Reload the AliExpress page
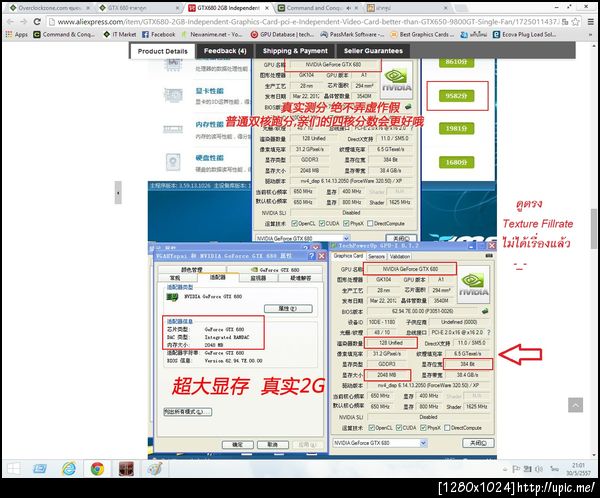Screen dimensions: 600x498 tap(37, 22)
